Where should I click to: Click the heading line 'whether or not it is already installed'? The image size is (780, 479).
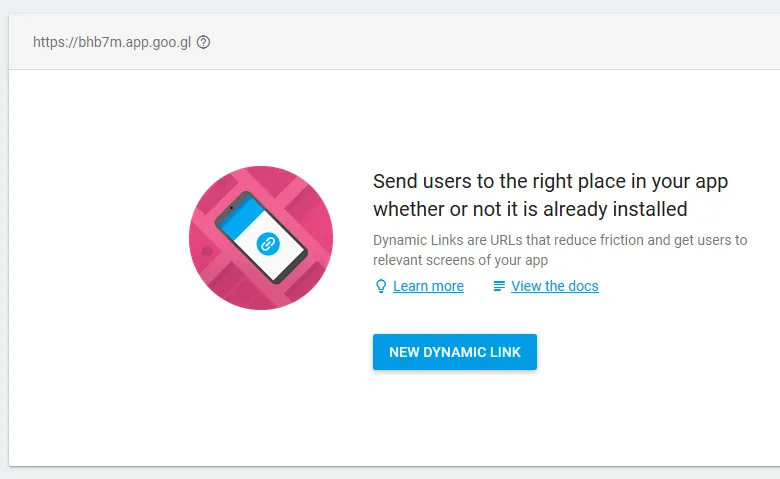pos(530,209)
